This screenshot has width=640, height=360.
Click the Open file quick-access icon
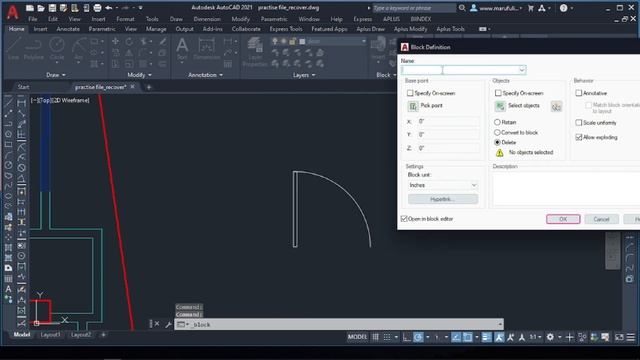[x=41, y=8]
